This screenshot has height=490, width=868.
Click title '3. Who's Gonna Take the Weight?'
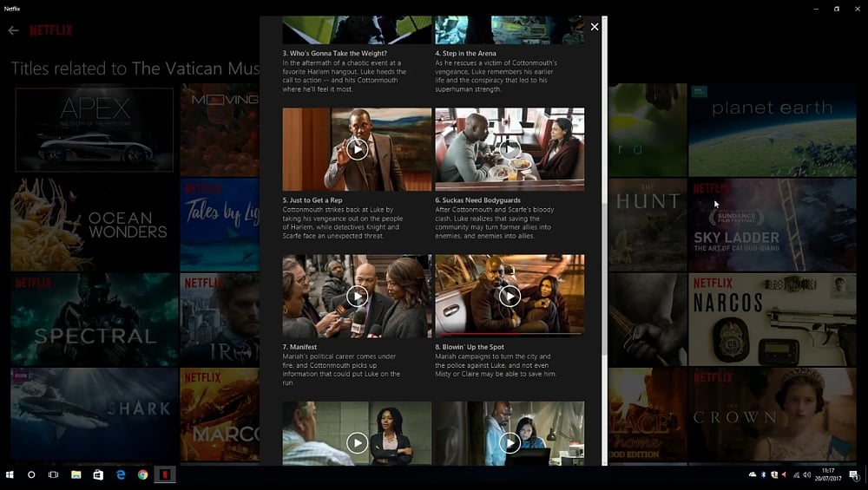click(334, 54)
